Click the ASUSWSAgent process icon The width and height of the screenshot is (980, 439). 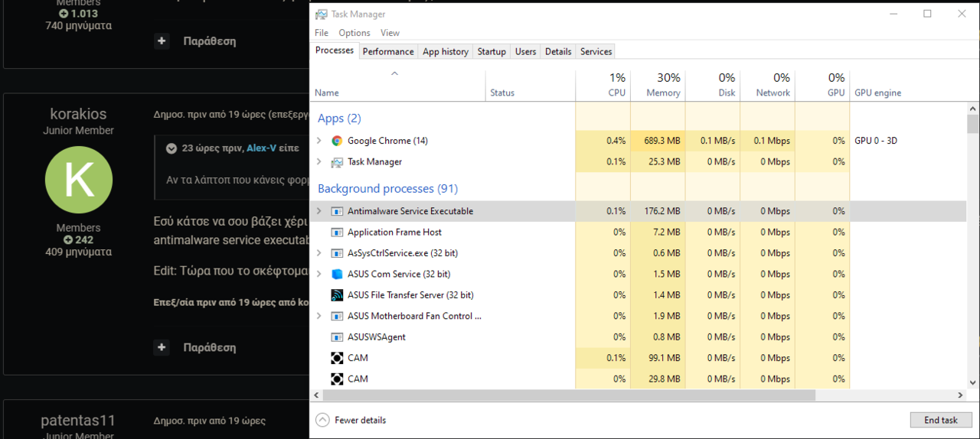point(337,337)
